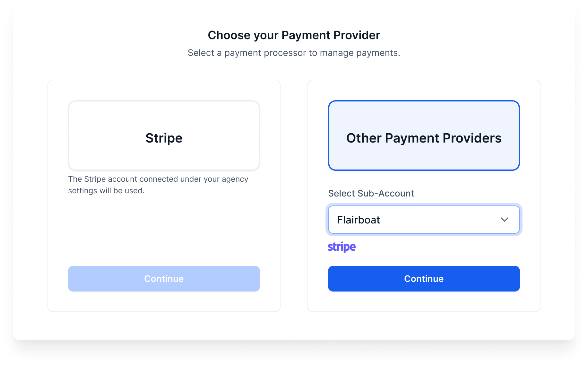The image size is (588, 366).
Task: Click the Flairboat text in the sub-account selector
Action: click(358, 220)
